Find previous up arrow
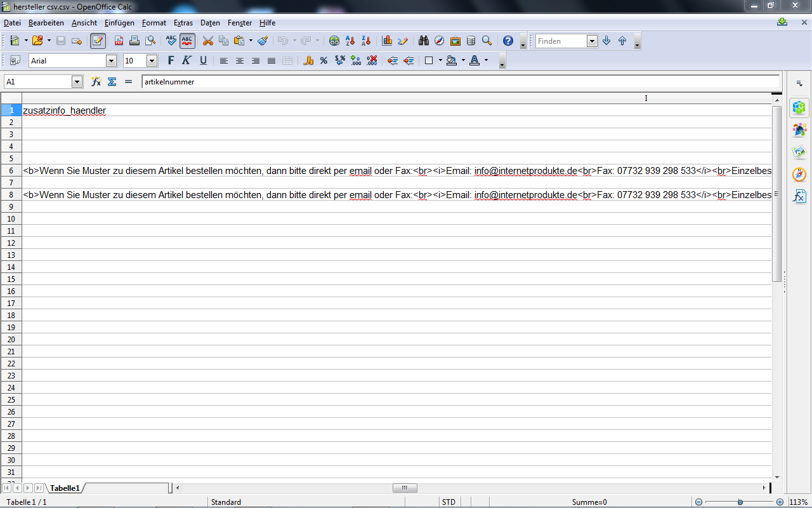 pos(622,41)
